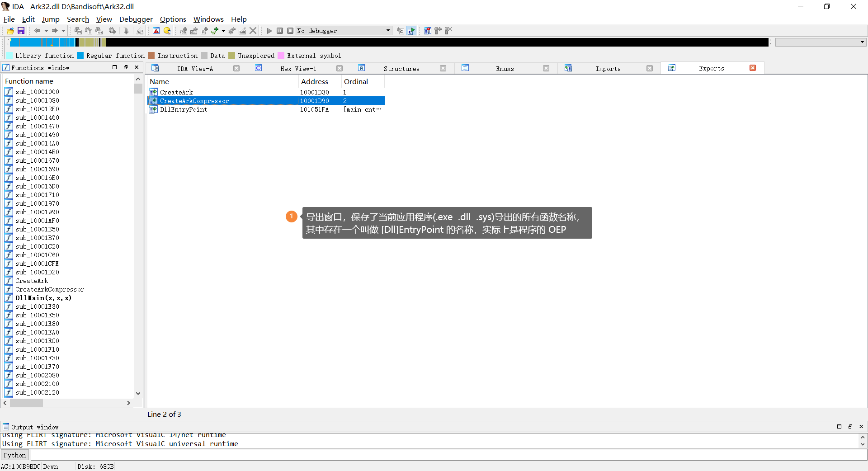The width and height of the screenshot is (868, 471).
Task: Open the File menu
Action: [x=9, y=19]
